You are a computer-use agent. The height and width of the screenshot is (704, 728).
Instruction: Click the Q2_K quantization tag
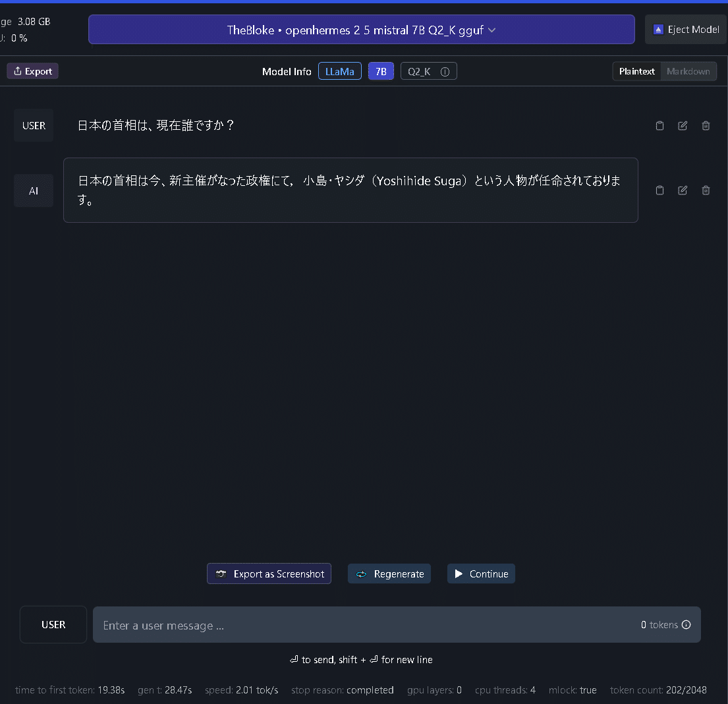[x=428, y=72]
